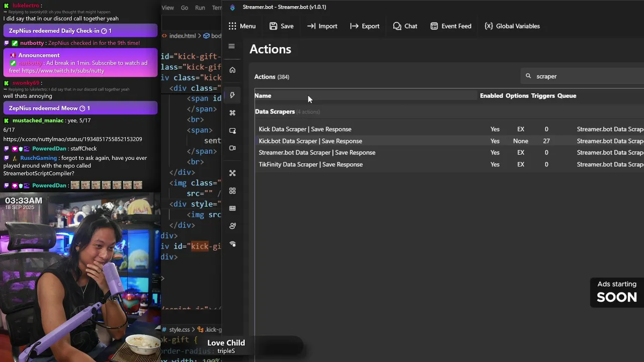Sort by the Queue column header

click(567, 96)
